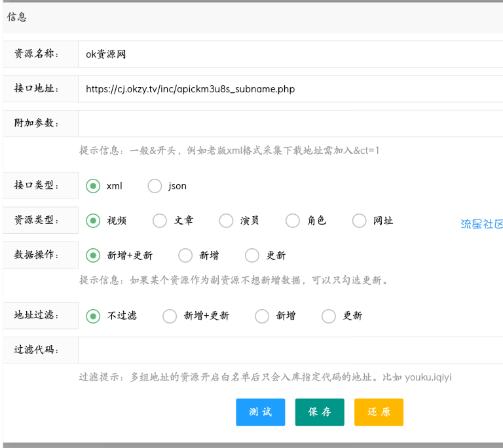The image size is (503, 448).
Task: Open the 流星社区 link
Action: 482,224
